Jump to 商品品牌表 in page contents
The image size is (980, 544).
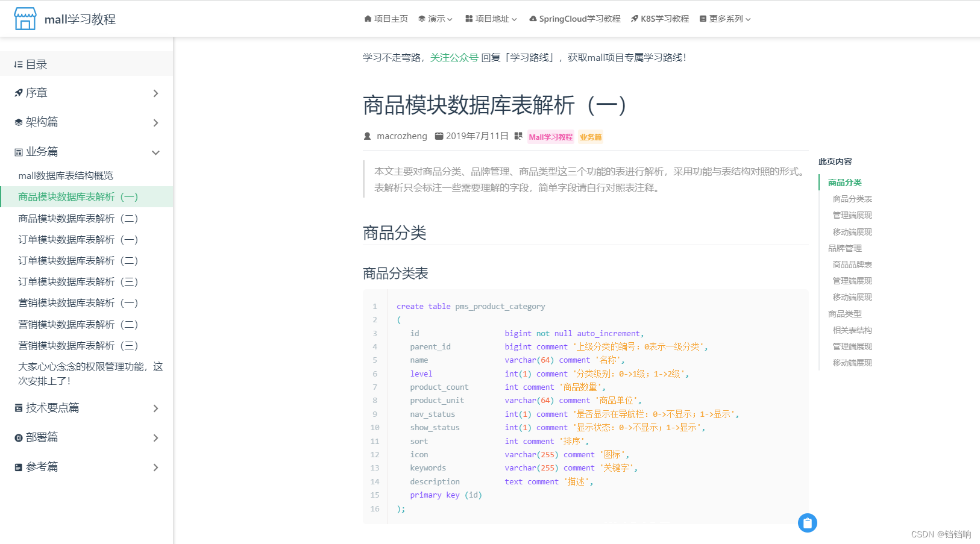(852, 264)
